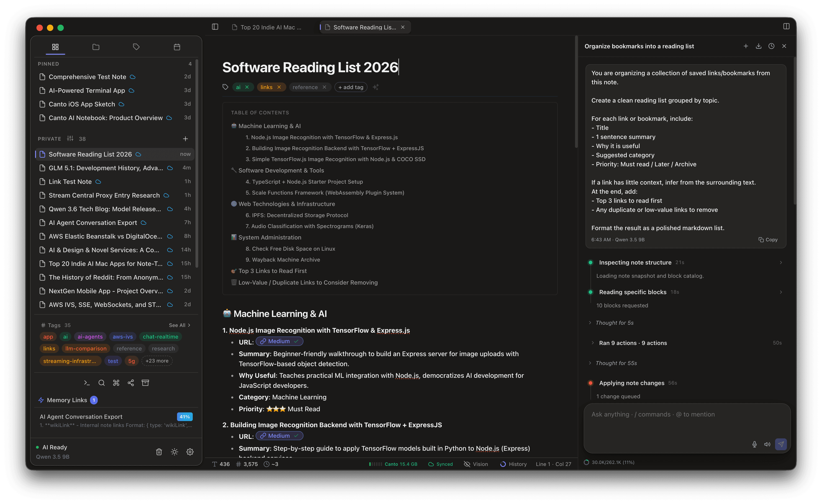Filter by the chat-realtime tag
The width and height of the screenshot is (822, 504).
(x=160, y=337)
